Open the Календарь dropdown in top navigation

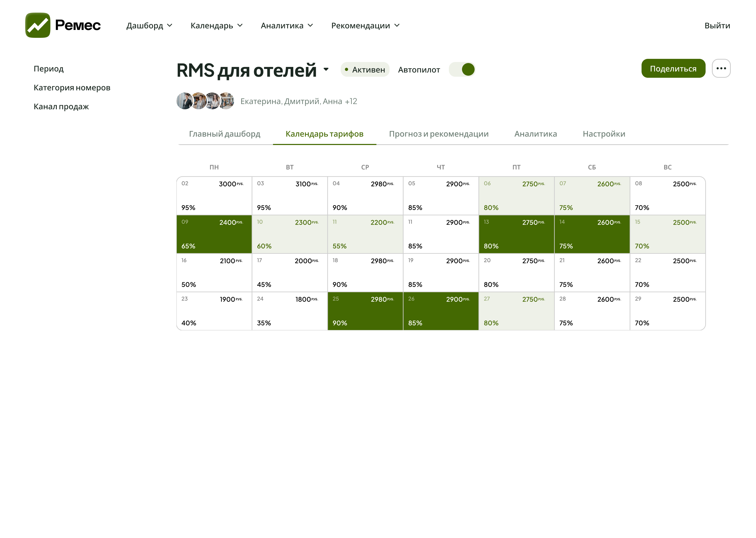click(x=216, y=25)
